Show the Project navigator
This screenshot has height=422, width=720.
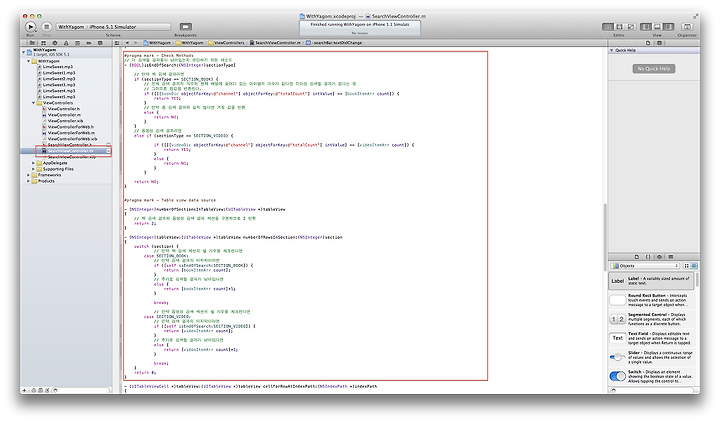32,43
